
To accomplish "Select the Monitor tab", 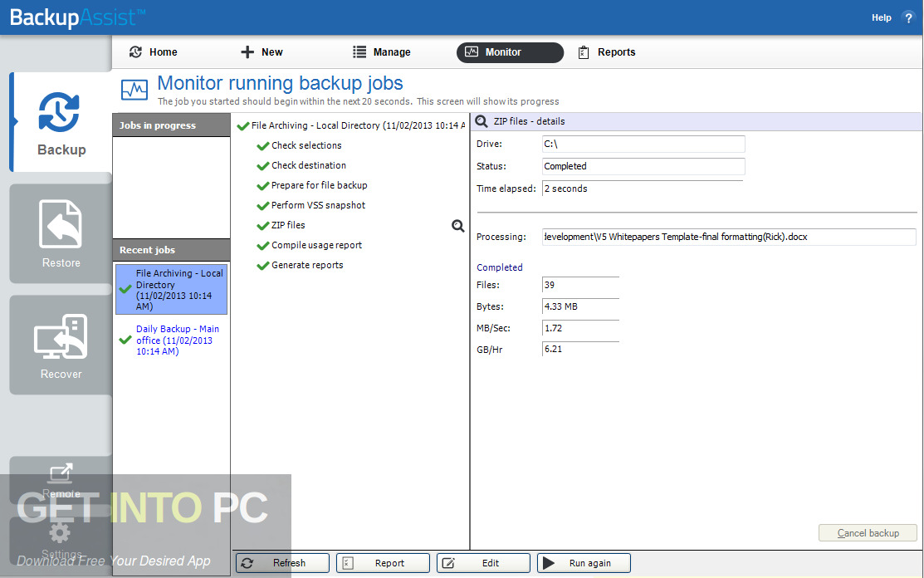I will (x=510, y=52).
